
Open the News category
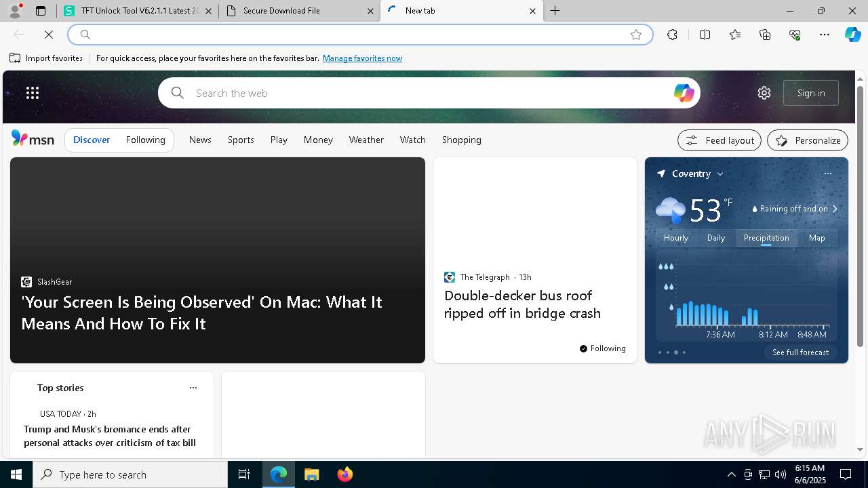point(200,140)
